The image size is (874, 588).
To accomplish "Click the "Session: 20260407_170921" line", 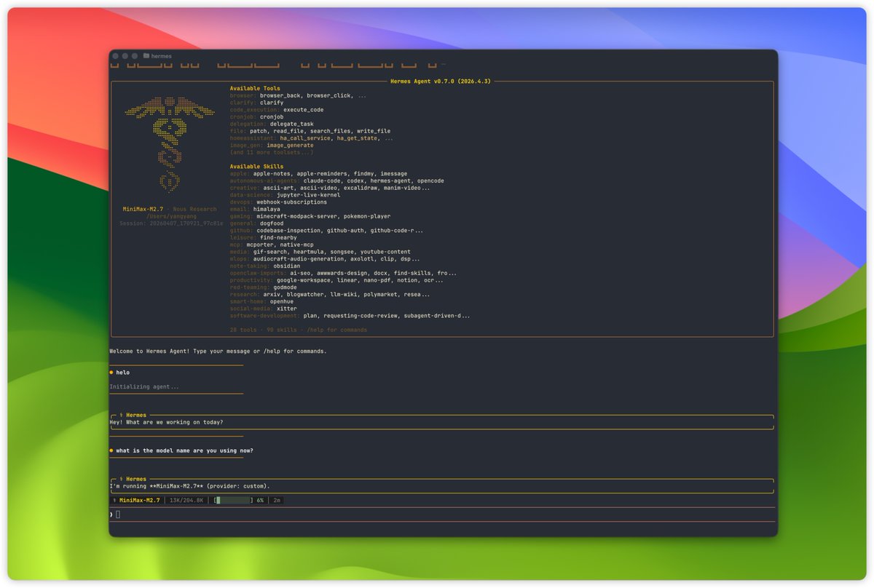I will point(170,223).
